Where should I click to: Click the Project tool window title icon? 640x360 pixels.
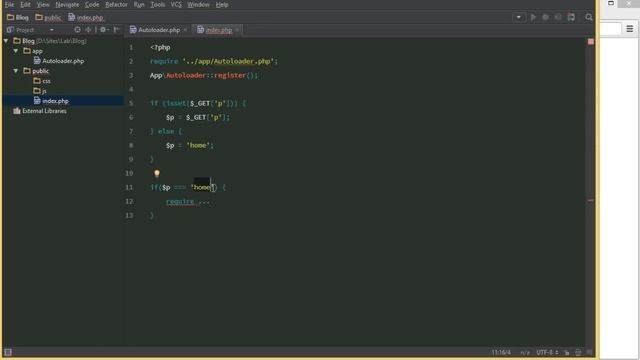coord(11,30)
